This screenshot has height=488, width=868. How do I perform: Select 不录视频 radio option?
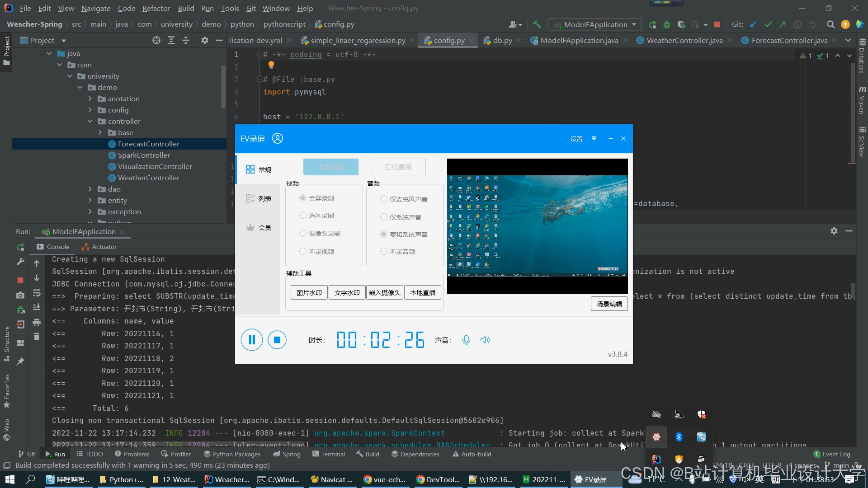pos(303,251)
